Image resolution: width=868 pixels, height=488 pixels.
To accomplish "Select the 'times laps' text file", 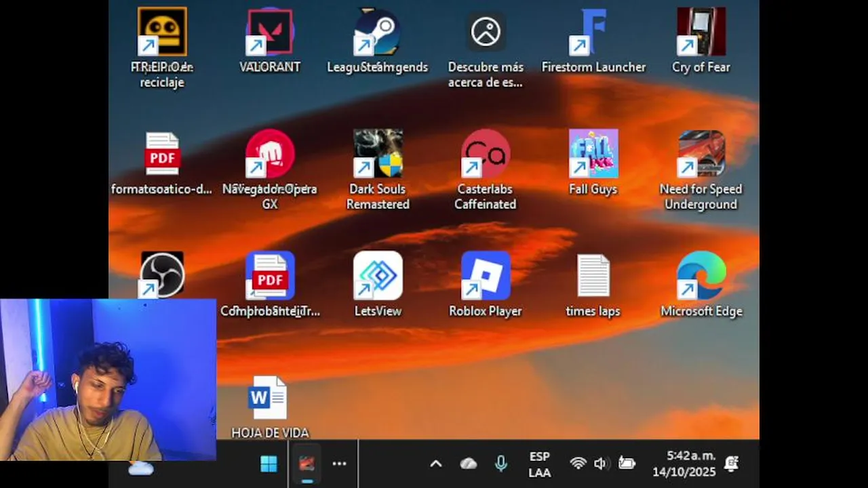I will click(593, 276).
